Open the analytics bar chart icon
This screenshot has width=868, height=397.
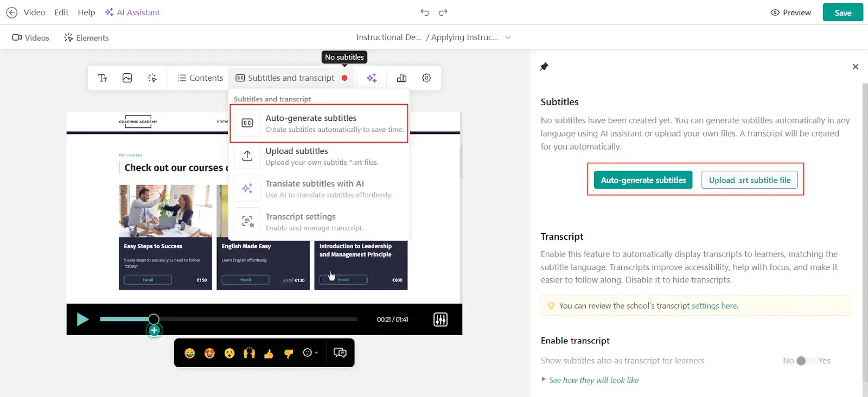(401, 78)
